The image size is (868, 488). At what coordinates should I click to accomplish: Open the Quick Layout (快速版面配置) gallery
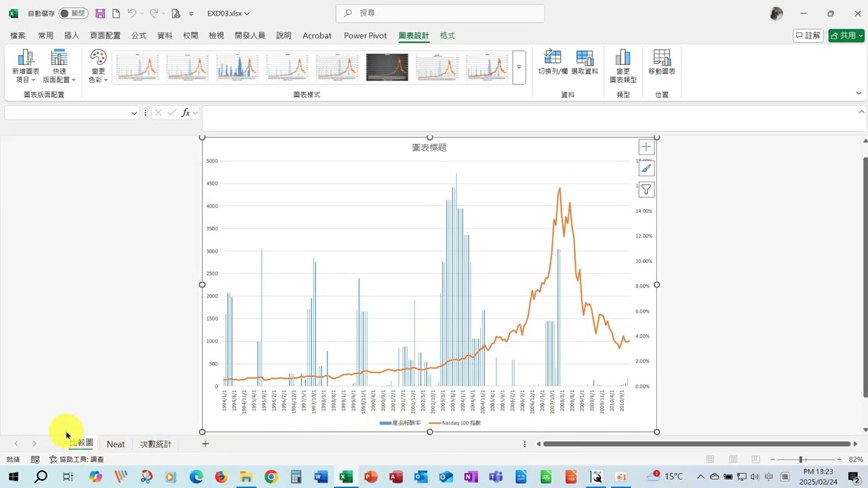[60, 66]
